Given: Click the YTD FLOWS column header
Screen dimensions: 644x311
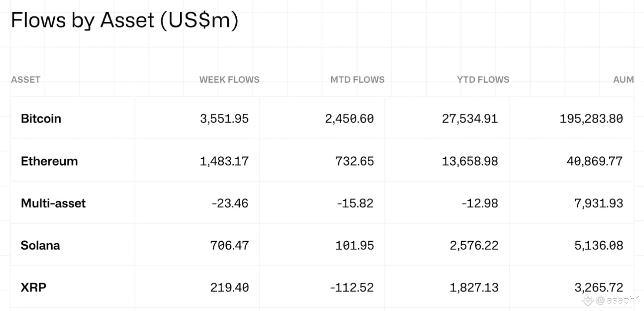Looking at the screenshot, I should [483, 80].
